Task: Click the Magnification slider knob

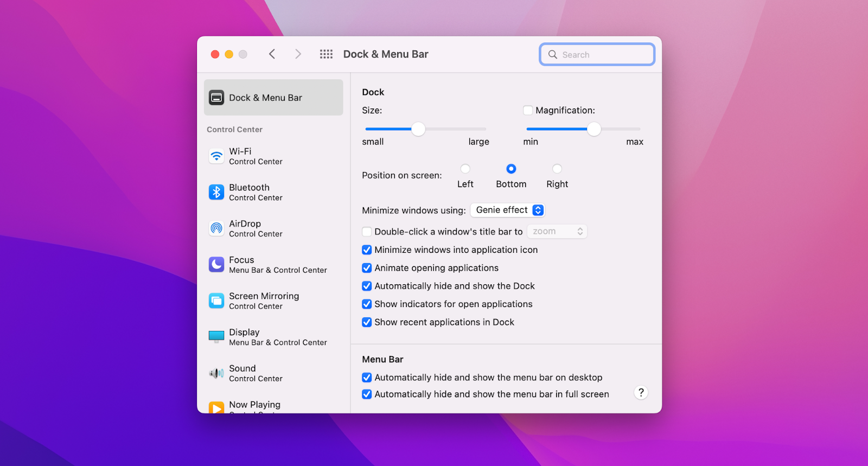Action: pyautogui.click(x=594, y=129)
